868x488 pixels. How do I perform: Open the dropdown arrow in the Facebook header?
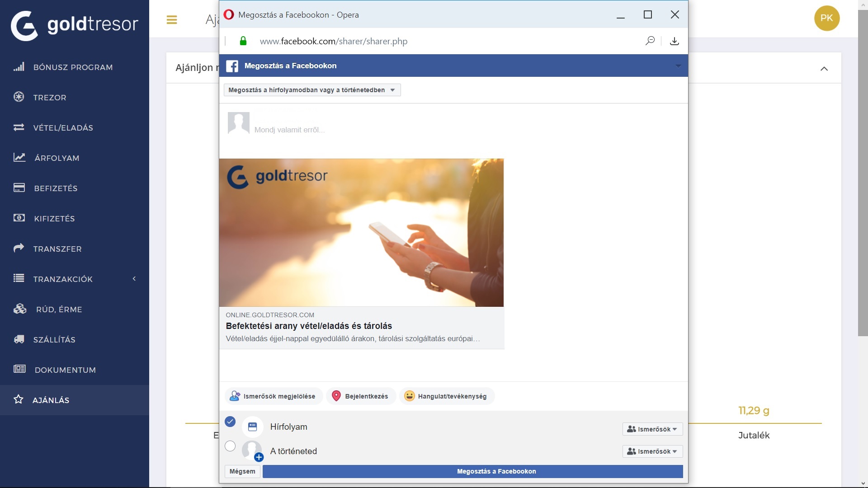click(678, 66)
